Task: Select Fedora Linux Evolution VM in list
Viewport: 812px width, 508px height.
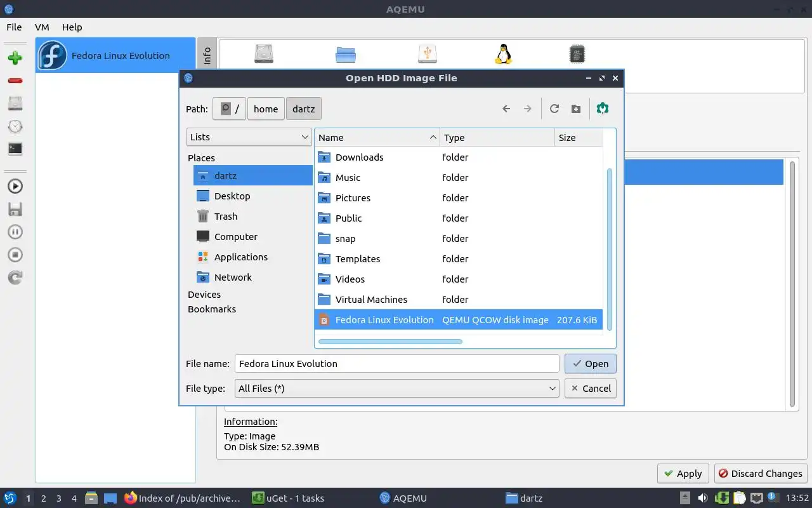Action: [115, 55]
